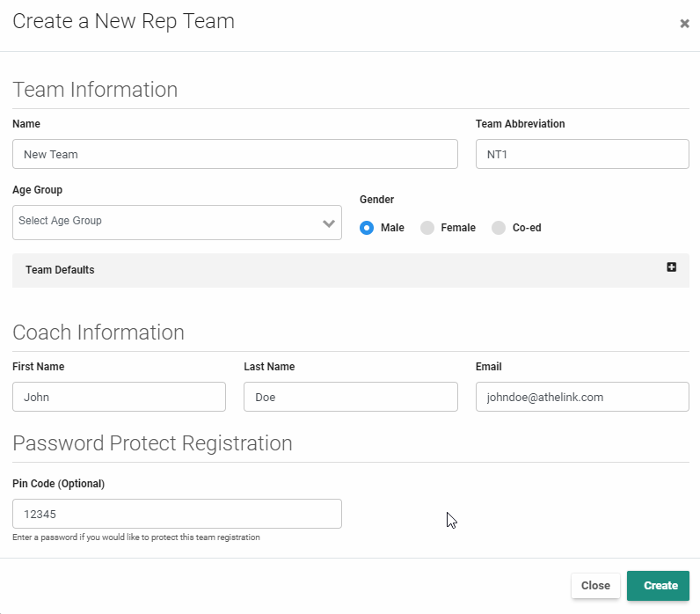Viewport: 700px width, 614px height.
Task: Click the coach First Name field
Action: [119, 397]
